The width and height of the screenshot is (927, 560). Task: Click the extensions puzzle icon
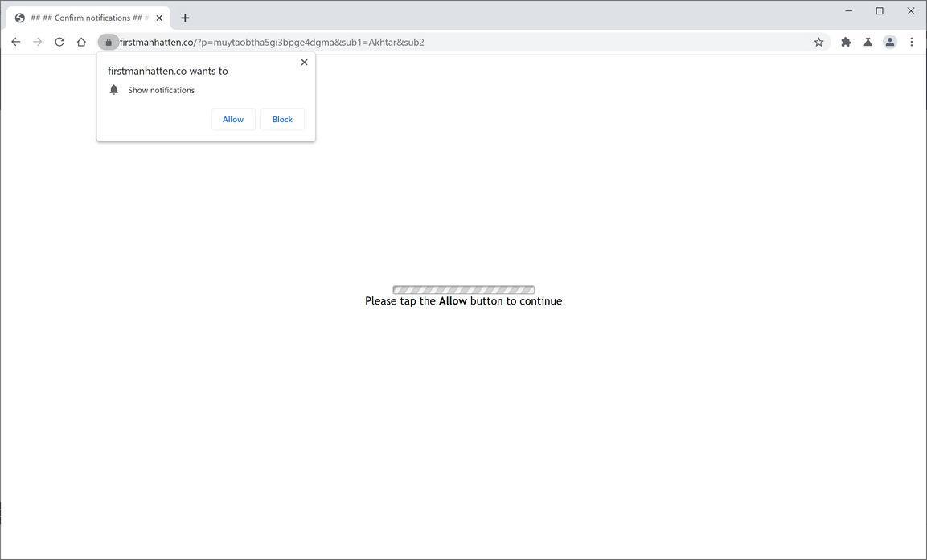coord(845,42)
